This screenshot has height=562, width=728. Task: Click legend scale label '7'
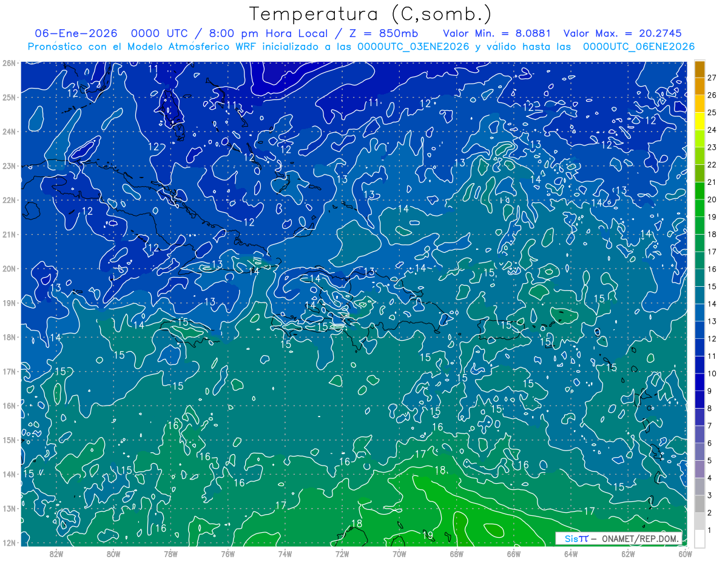click(710, 426)
